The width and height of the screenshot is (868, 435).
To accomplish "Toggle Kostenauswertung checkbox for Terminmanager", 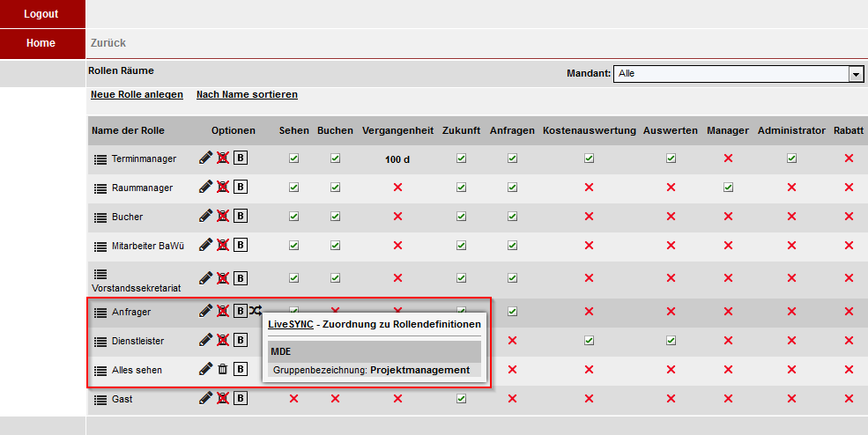I will 589,159.
